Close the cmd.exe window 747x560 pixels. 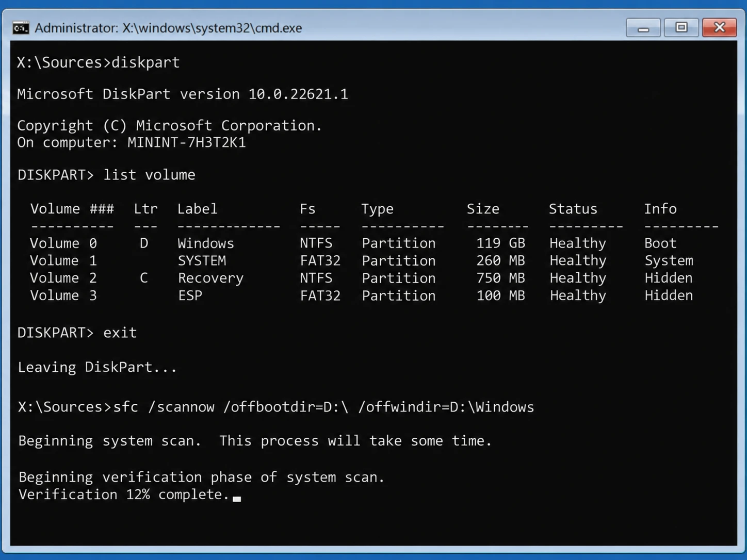coord(719,27)
